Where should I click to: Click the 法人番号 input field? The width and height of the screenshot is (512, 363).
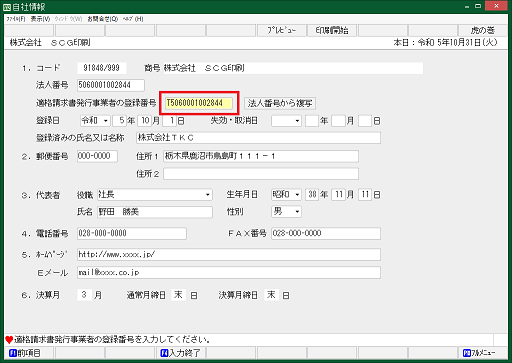(111, 85)
